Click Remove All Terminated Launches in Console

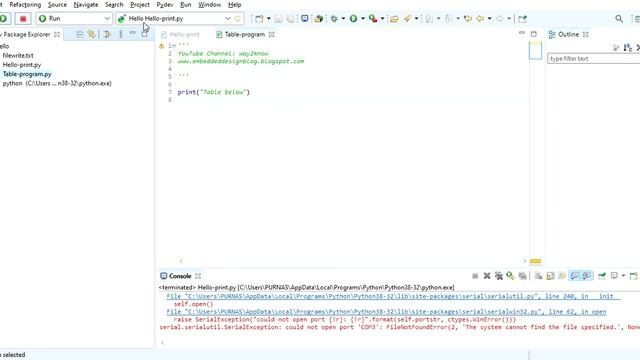pyautogui.click(x=498, y=276)
